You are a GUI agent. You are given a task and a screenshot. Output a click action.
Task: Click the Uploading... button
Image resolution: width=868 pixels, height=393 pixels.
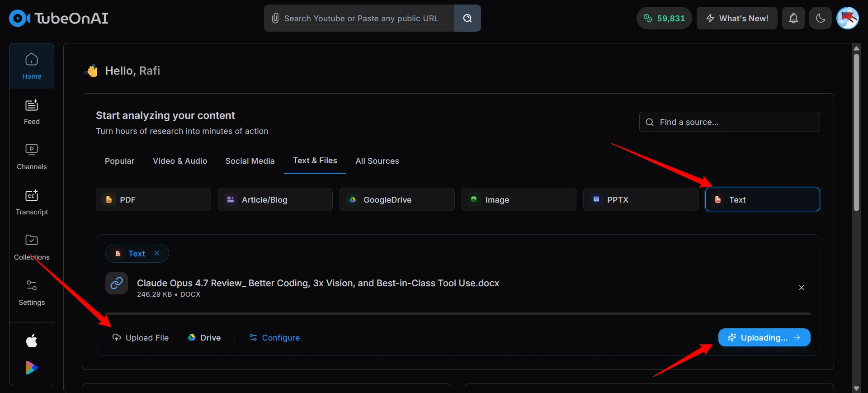coord(764,337)
